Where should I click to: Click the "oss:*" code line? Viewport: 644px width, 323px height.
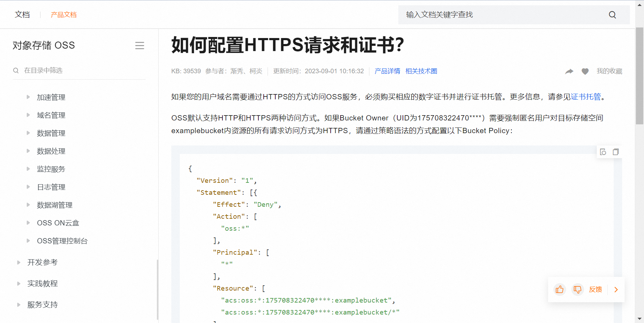[x=235, y=229]
